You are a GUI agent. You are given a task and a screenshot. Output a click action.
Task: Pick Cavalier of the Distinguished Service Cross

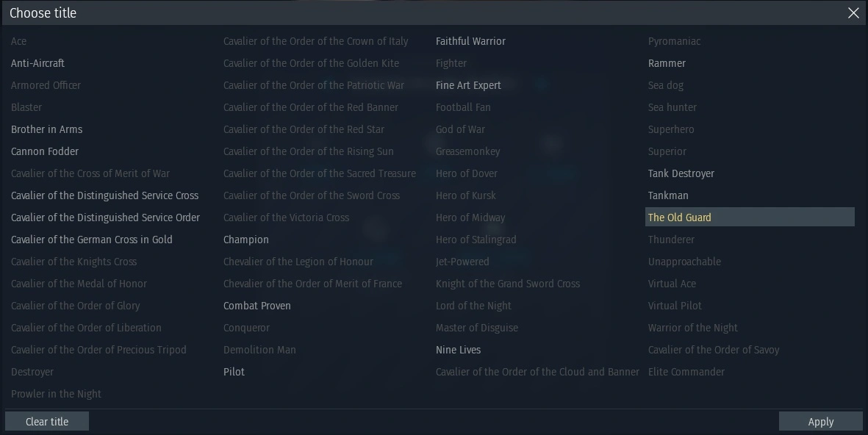click(105, 195)
